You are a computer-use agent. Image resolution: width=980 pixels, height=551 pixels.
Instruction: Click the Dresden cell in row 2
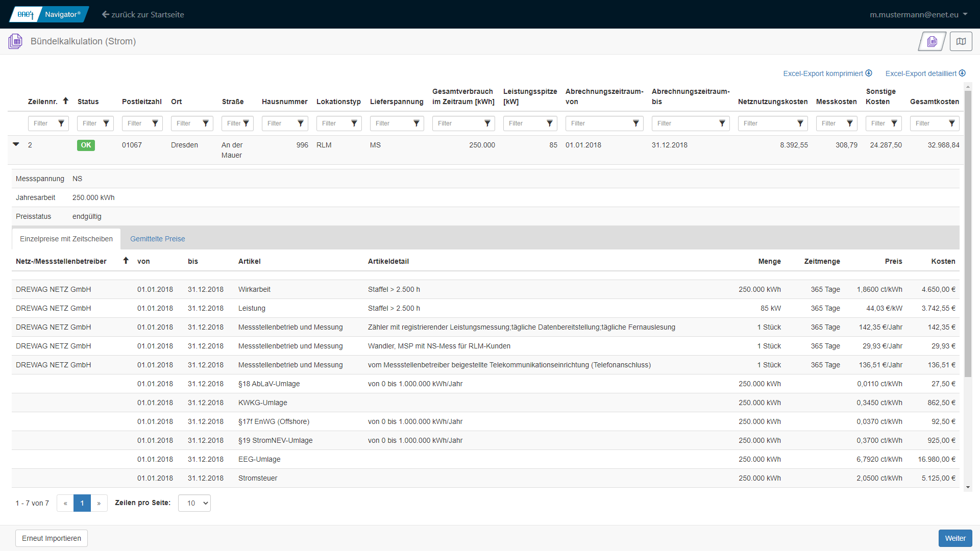coord(184,145)
